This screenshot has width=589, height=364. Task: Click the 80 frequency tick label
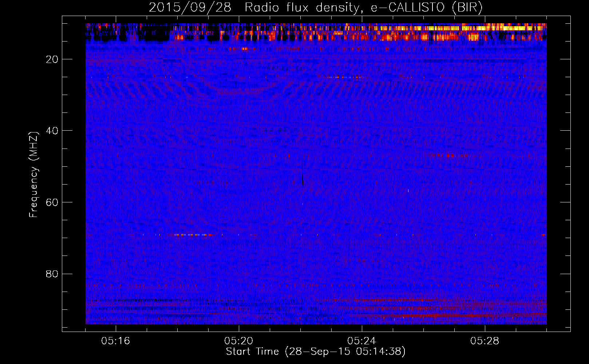pyautogui.click(x=52, y=274)
